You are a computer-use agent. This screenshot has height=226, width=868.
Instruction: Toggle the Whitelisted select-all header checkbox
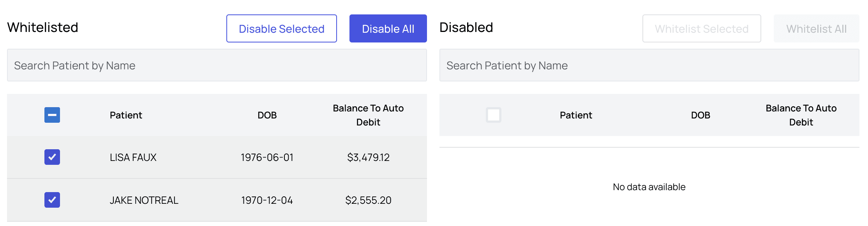(52, 115)
